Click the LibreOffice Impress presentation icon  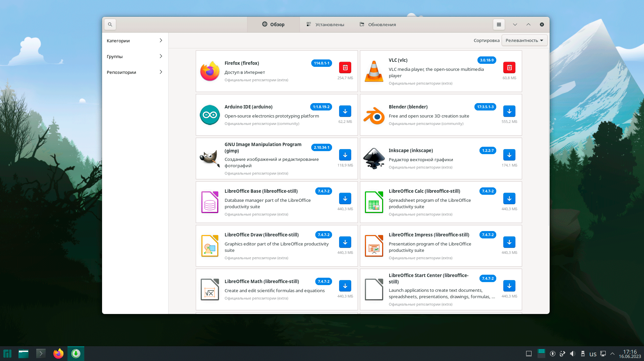[374, 246]
